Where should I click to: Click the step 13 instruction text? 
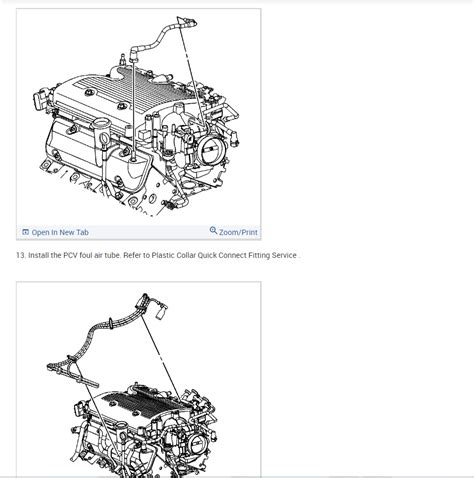click(158, 255)
